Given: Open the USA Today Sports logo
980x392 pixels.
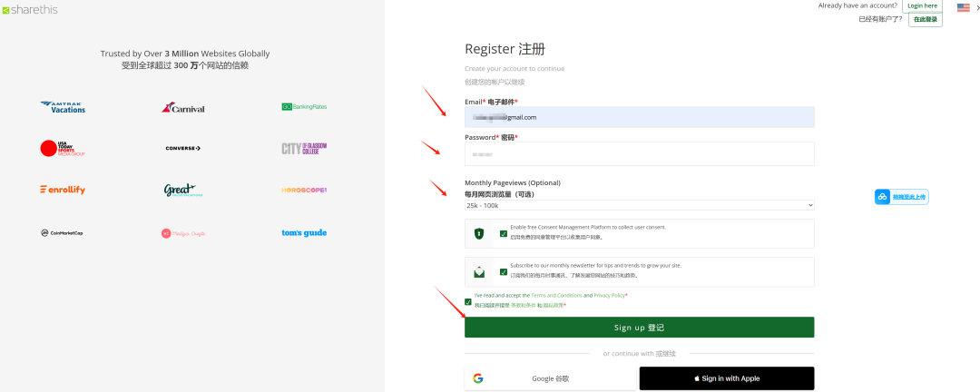Looking at the screenshot, I should tap(63, 148).
